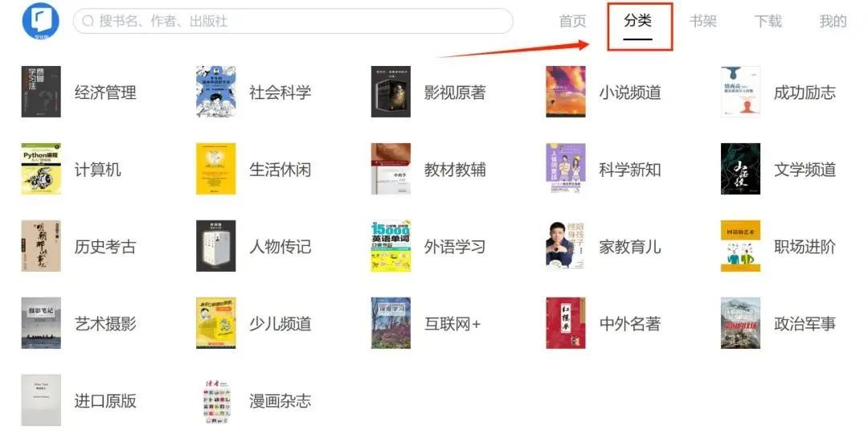The width and height of the screenshot is (868, 443).
Task: Open the 社会科学 book cover image
Action: [x=216, y=92]
